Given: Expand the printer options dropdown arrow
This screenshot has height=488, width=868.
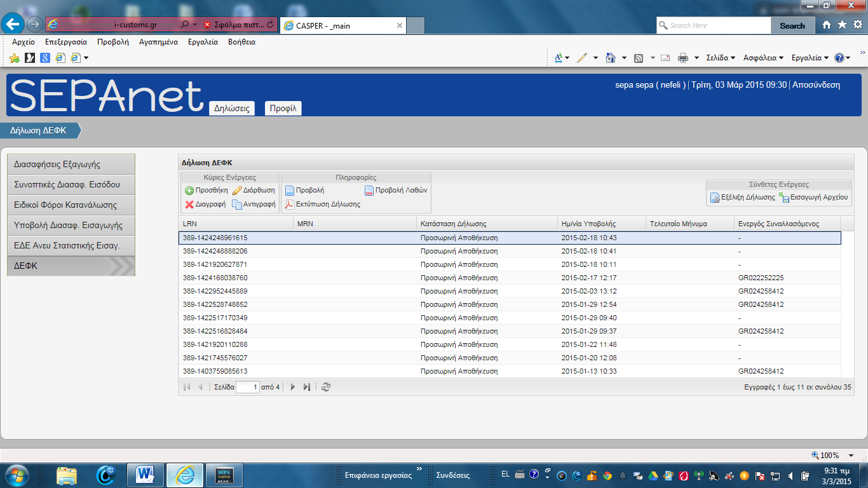Looking at the screenshot, I should (x=696, y=58).
